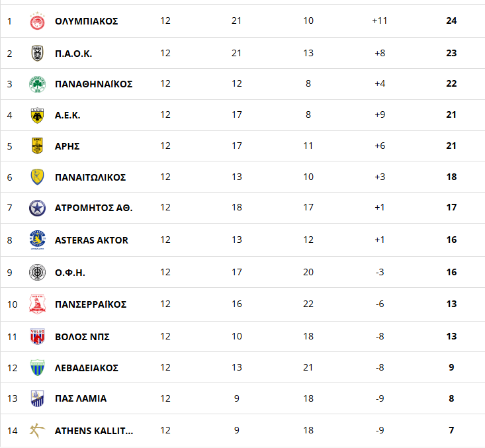The image size is (485, 448).
Task: Select the ΛΕΒΑΔΕΙΑΚΟΣ team name
Action: [87, 368]
